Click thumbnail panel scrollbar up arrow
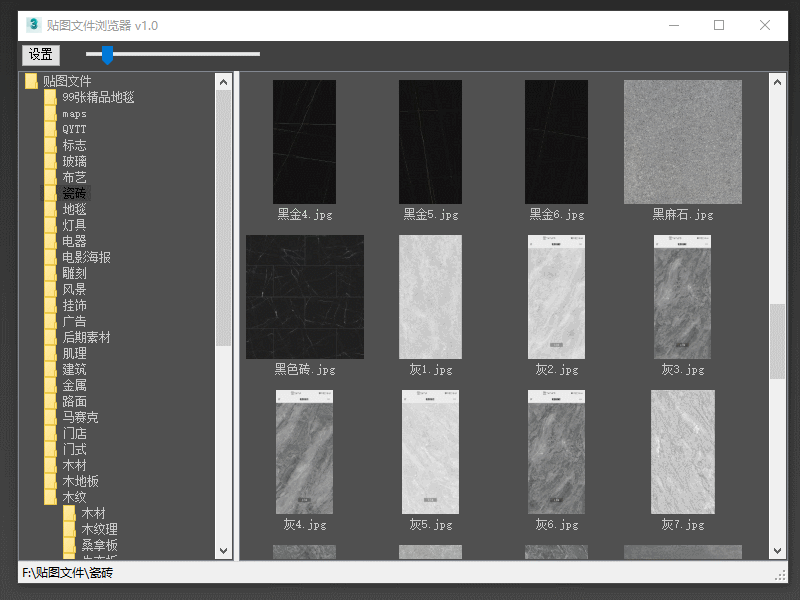Viewport: 800px width, 600px height. (x=777, y=81)
